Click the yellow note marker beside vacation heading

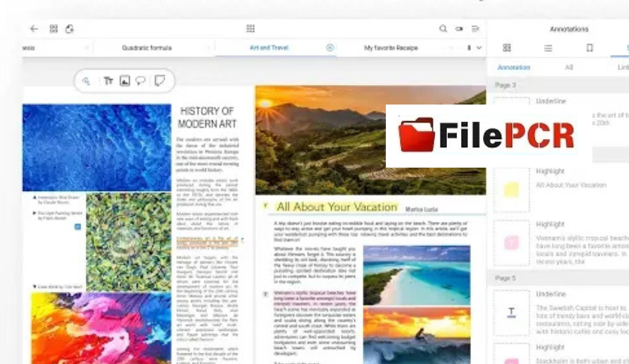265,205
